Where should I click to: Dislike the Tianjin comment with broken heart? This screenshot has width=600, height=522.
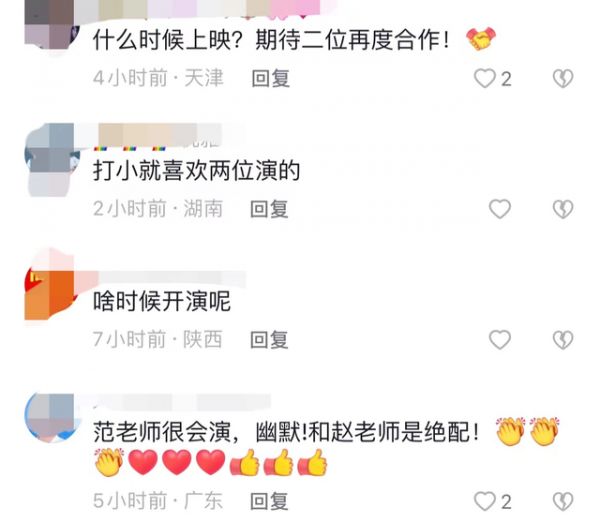tap(563, 78)
